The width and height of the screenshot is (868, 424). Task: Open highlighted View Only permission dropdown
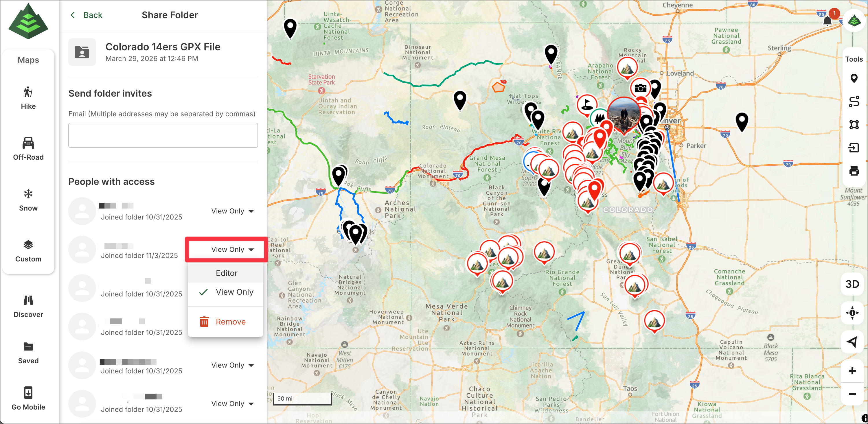[x=232, y=250]
